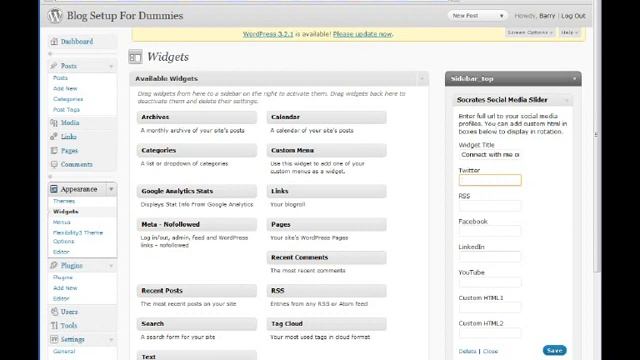640x360 pixels.
Task: Select the Tag Cloud widget
Action: point(327,324)
